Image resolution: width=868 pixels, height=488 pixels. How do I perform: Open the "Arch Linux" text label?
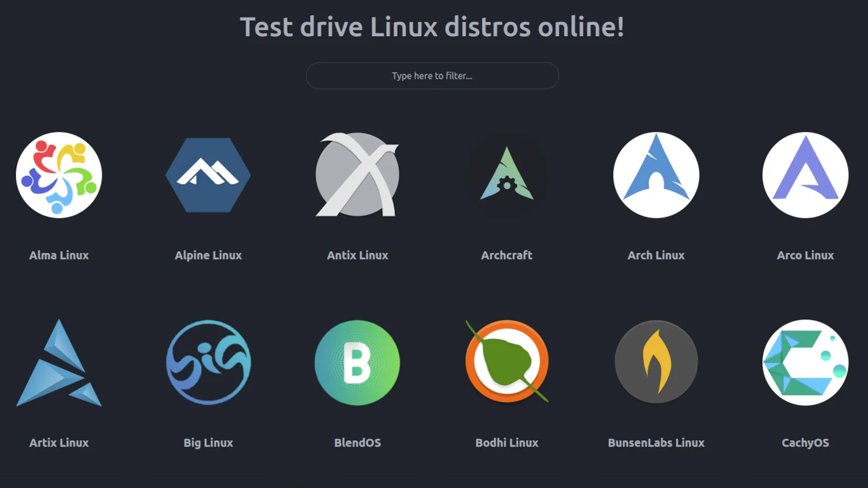[x=656, y=255]
